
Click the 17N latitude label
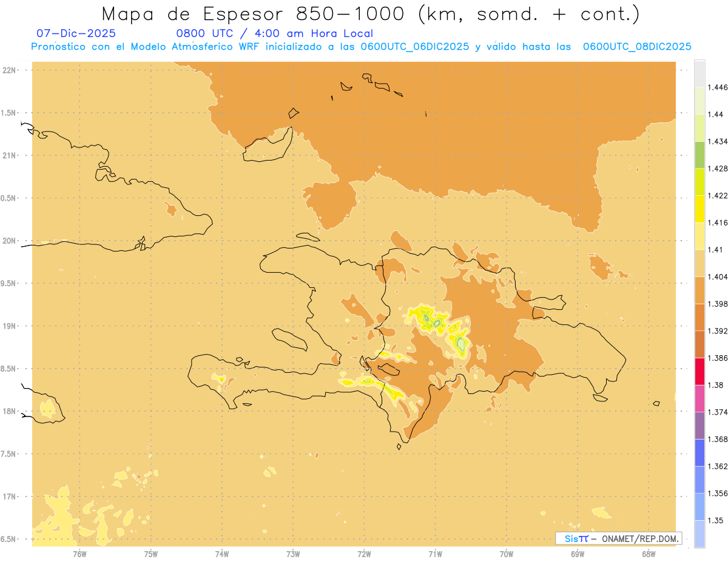(x=10, y=497)
